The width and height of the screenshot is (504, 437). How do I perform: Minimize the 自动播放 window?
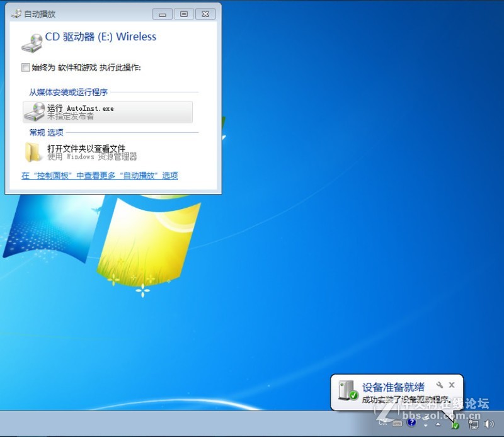(163, 14)
